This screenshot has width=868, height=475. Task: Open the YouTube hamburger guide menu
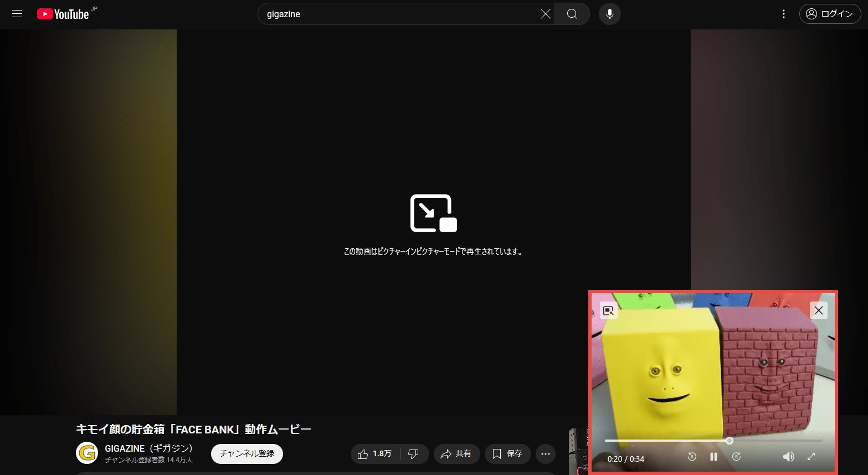(17, 14)
